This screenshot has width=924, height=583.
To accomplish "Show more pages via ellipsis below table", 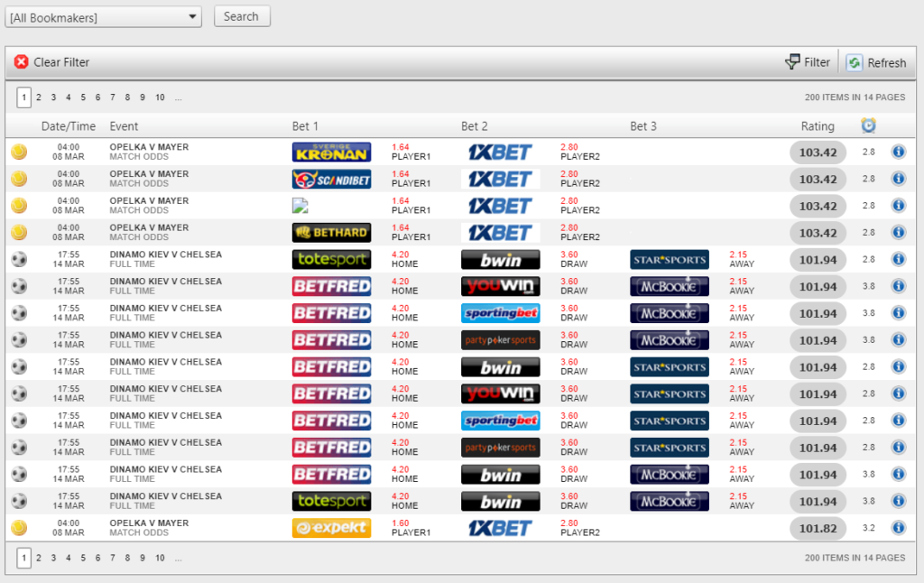I will [x=179, y=558].
